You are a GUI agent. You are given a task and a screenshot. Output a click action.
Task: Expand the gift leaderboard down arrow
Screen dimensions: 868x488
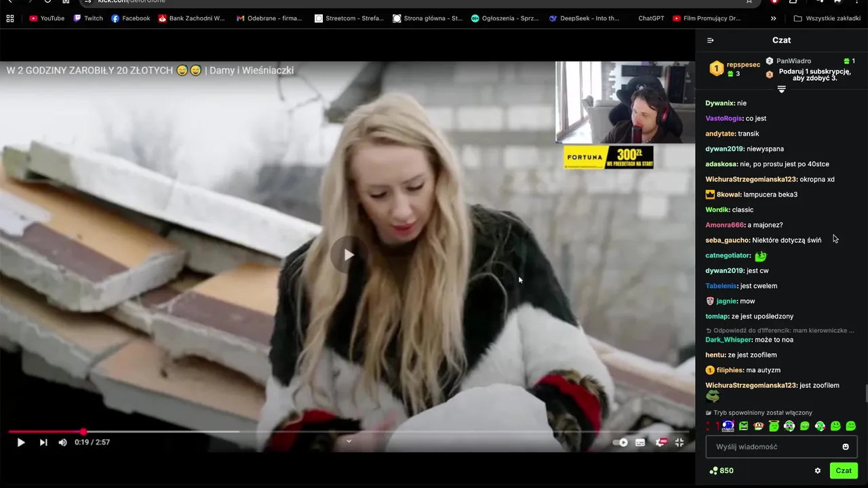click(781, 89)
